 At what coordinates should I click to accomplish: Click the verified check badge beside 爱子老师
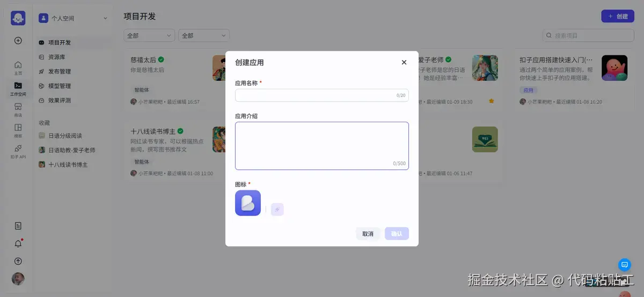tap(448, 60)
